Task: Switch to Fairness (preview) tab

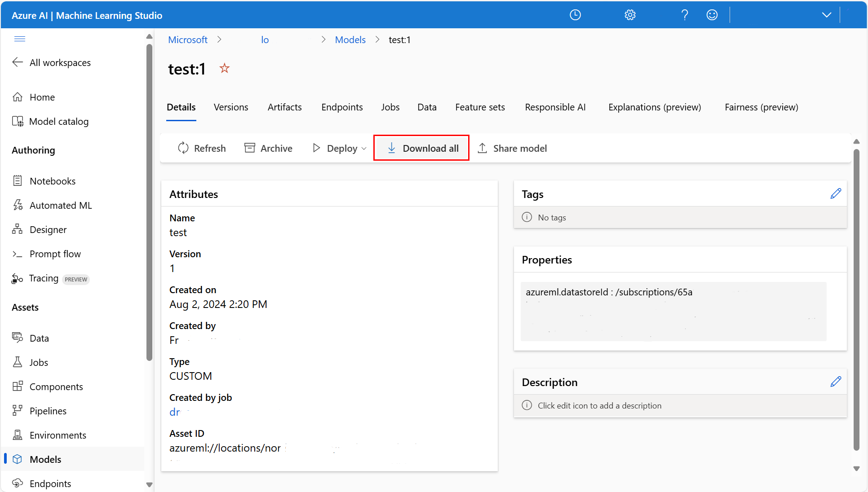Action: pyautogui.click(x=761, y=107)
